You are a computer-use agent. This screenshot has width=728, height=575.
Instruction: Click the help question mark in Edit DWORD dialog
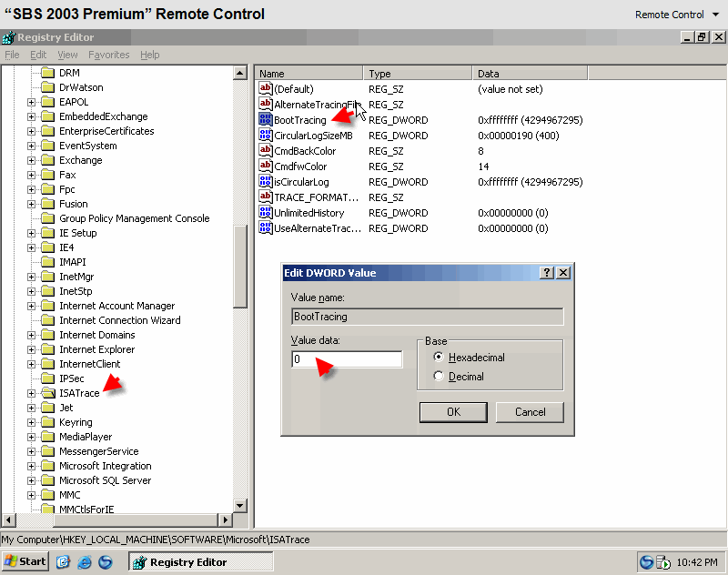[547, 272]
